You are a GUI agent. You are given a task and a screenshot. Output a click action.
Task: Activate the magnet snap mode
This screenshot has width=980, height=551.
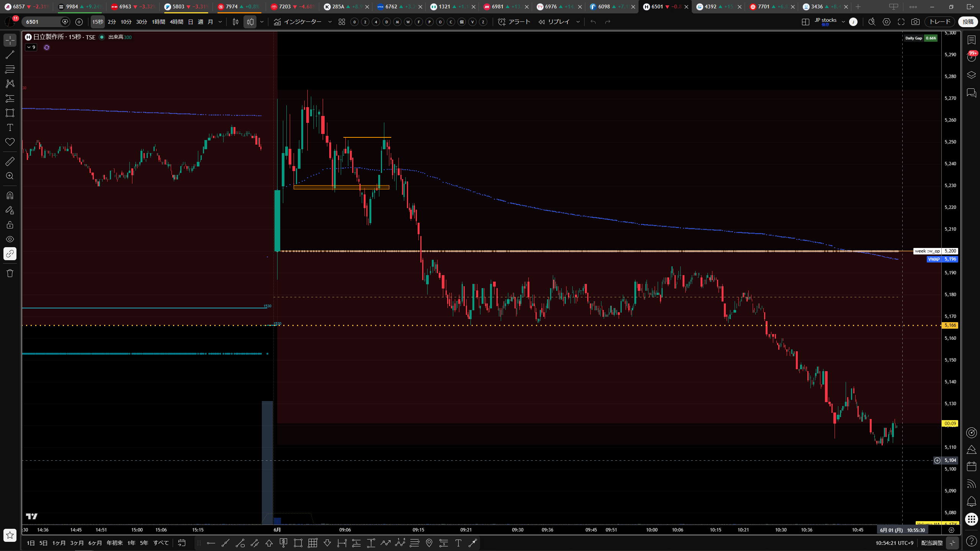10,196
